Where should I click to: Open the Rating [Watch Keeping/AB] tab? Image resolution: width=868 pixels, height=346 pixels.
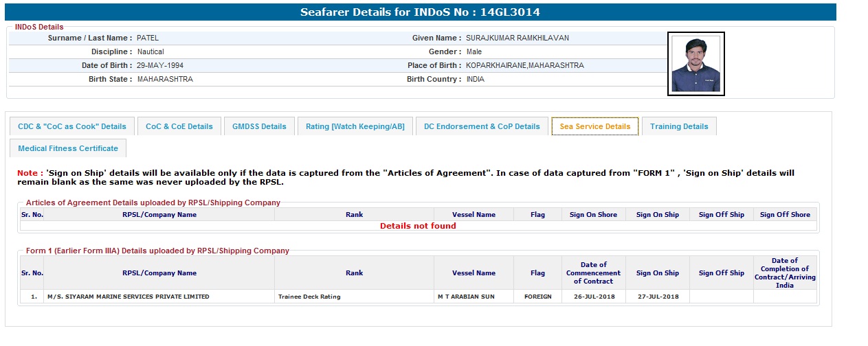click(x=355, y=126)
